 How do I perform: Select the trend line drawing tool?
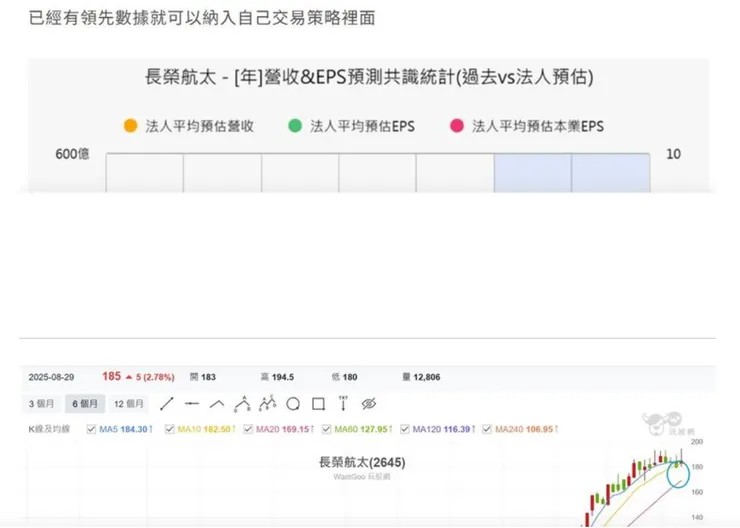point(167,404)
